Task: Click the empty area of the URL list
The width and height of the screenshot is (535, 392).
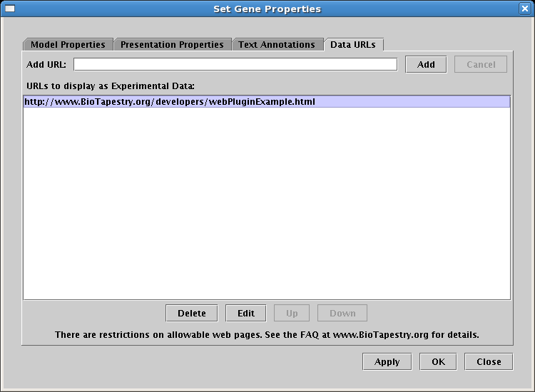Action: pos(267,207)
